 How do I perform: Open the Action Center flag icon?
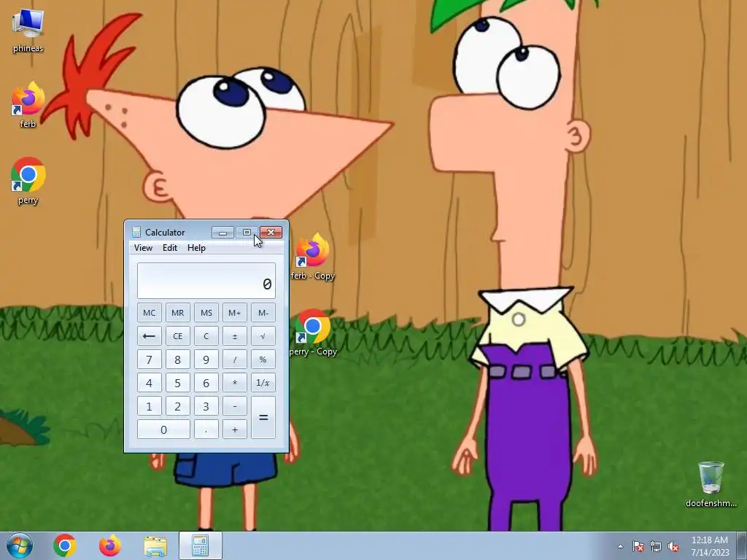coord(638,546)
